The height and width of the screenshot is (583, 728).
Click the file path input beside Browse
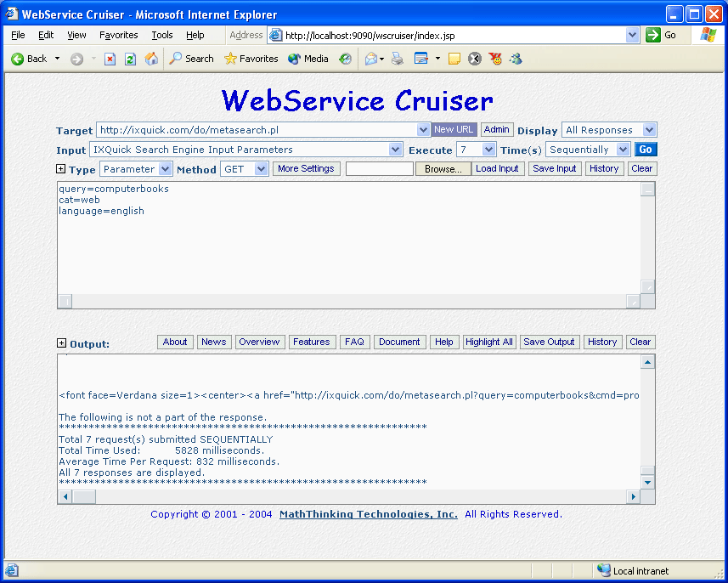[x=380, y=169]
